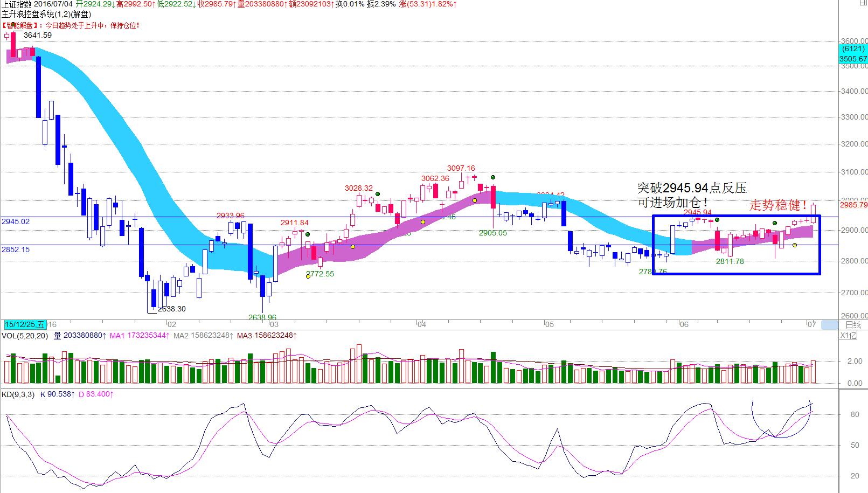Image resolution: width=868 pixels, height=493 pixels.
Task: Click the 3097.16 peak price label
Action: tap(461, 168)
